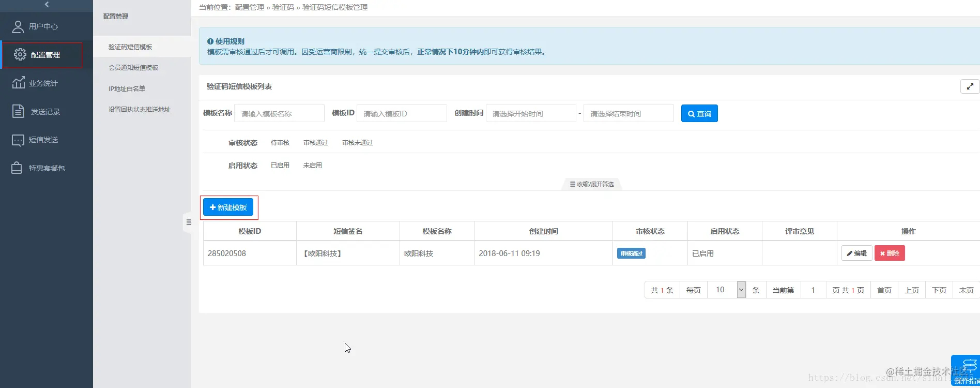This screenshot has height=388, width=980.
Task: Edit template 285020508 with 编辑
Action: pos(856,253)
